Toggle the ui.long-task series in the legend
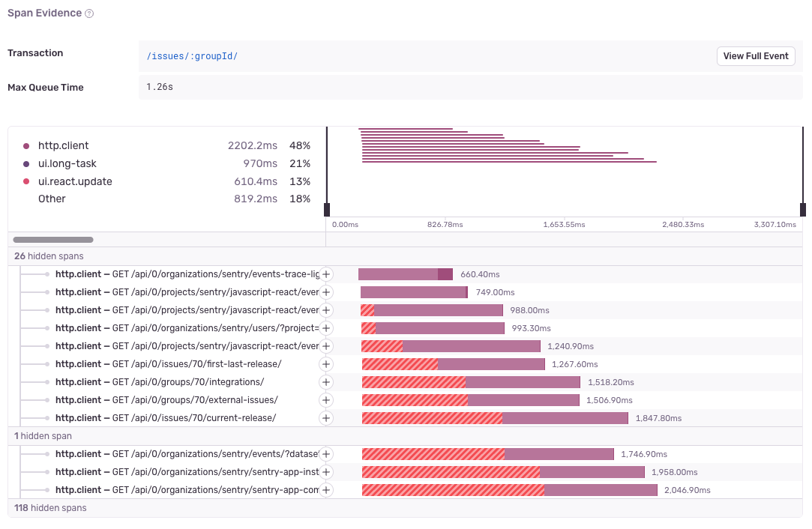 pyautogui.click(x=66, y=163)
